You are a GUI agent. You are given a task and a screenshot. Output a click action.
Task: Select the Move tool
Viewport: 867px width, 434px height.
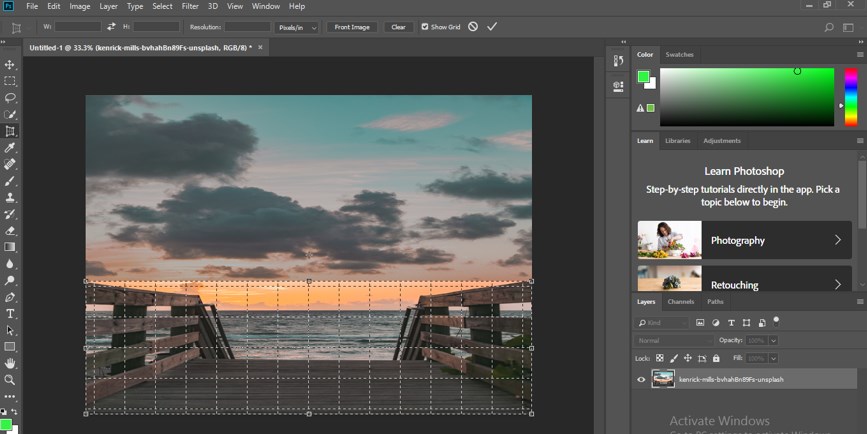coord(10,65)
